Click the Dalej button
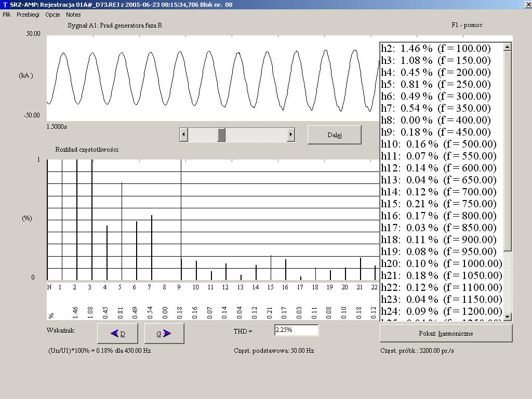The image size is (532, 399). pyautogui.click(x=335, y=135)
